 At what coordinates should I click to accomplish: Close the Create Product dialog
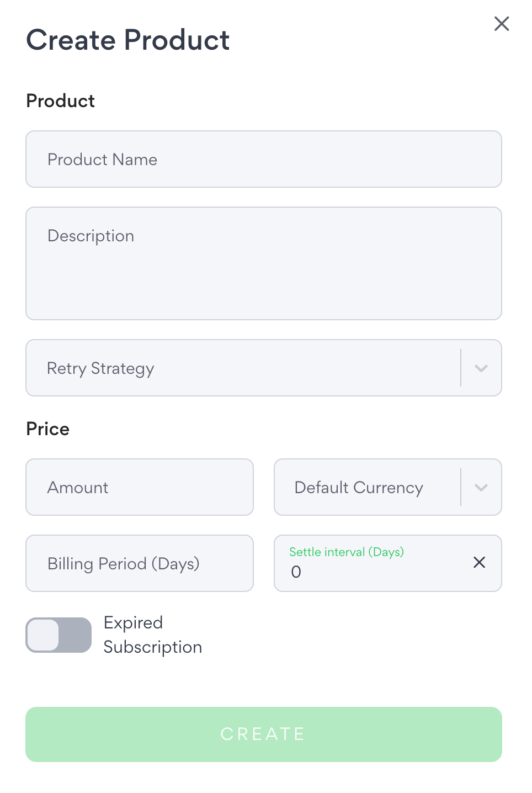pyautogui.click(x=502, y=24)
